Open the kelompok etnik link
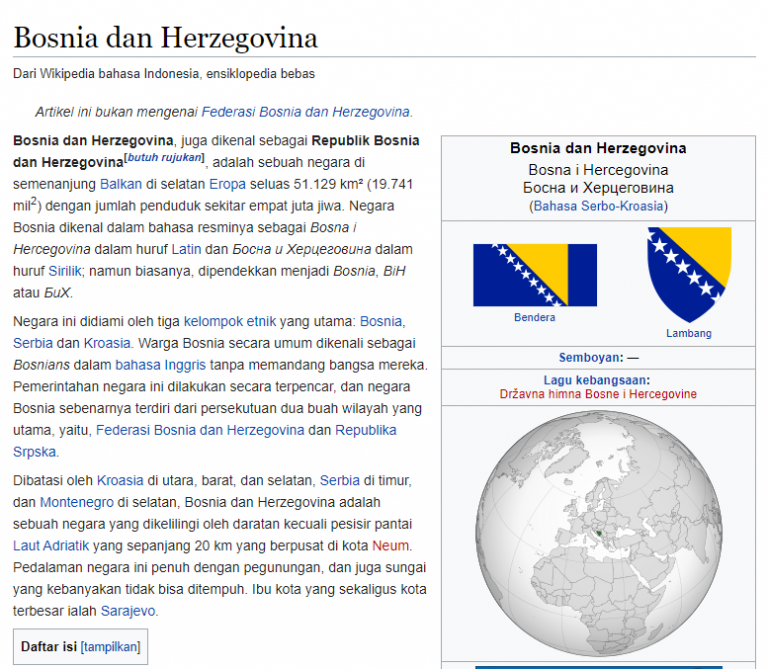 point(230,321)
